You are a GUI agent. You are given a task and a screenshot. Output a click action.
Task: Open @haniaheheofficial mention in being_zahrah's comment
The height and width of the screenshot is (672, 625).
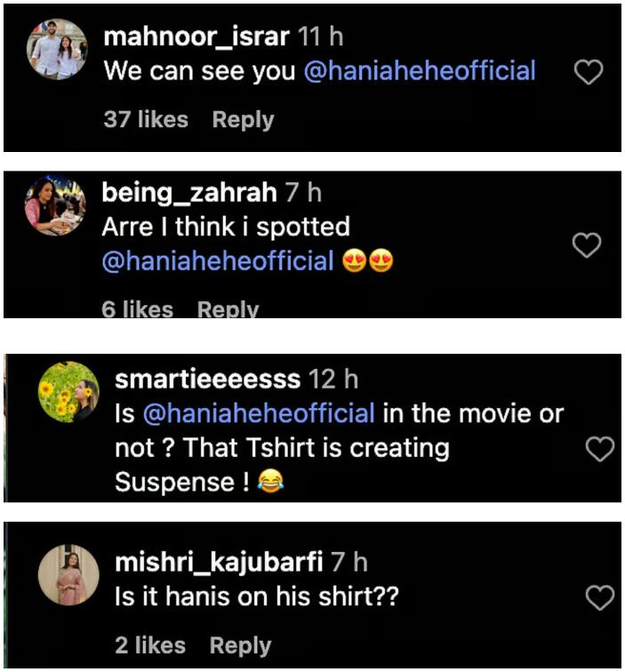[218, 261]
